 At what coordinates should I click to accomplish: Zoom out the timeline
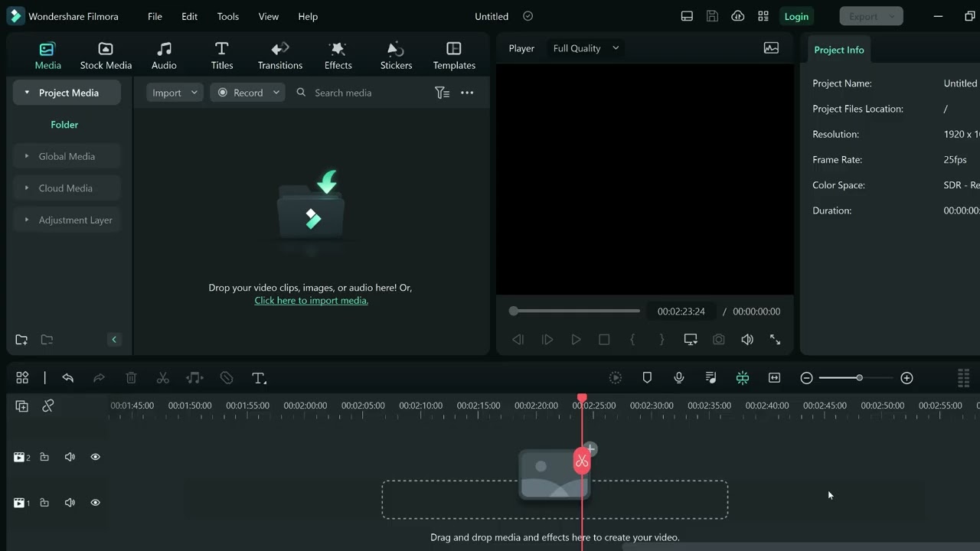pos(806,378)
